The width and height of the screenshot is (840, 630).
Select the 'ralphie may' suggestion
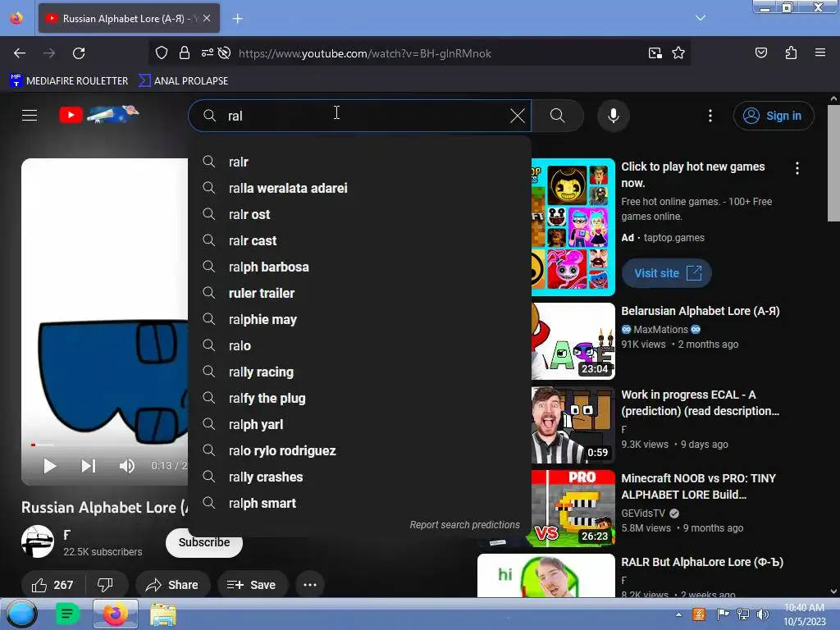359,319
